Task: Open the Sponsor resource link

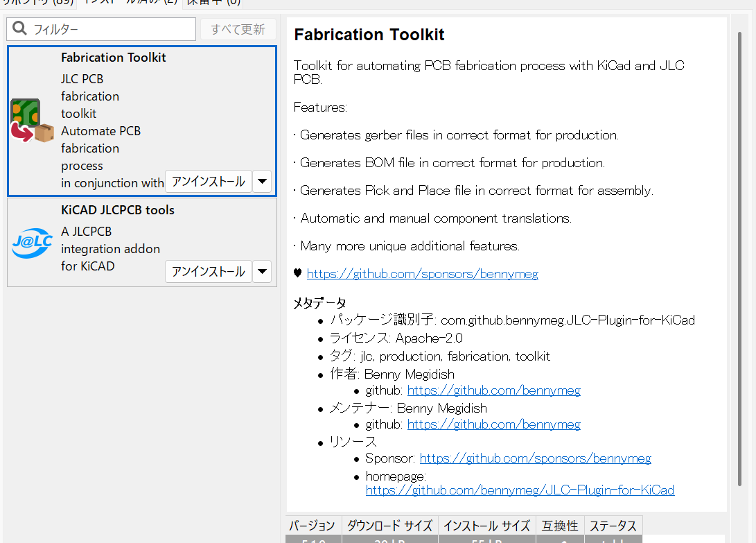Action: pos(535,458)
